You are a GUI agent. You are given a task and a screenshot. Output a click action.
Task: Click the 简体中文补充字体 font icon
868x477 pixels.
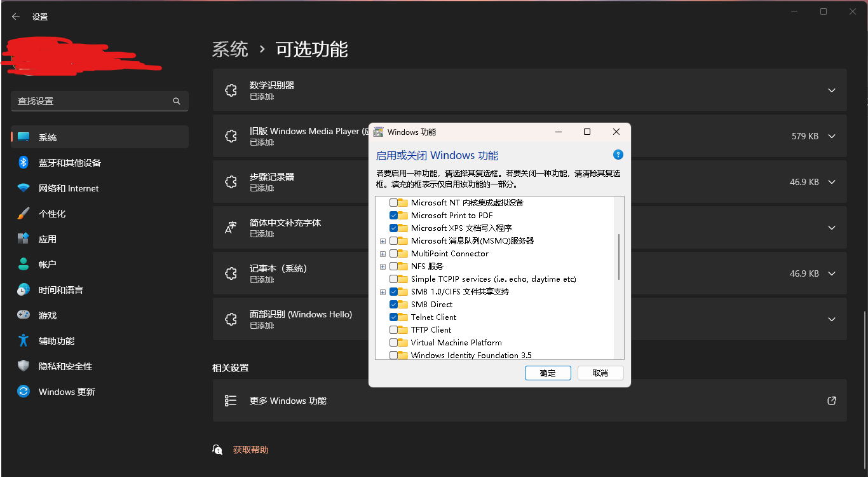coord(231,228)
